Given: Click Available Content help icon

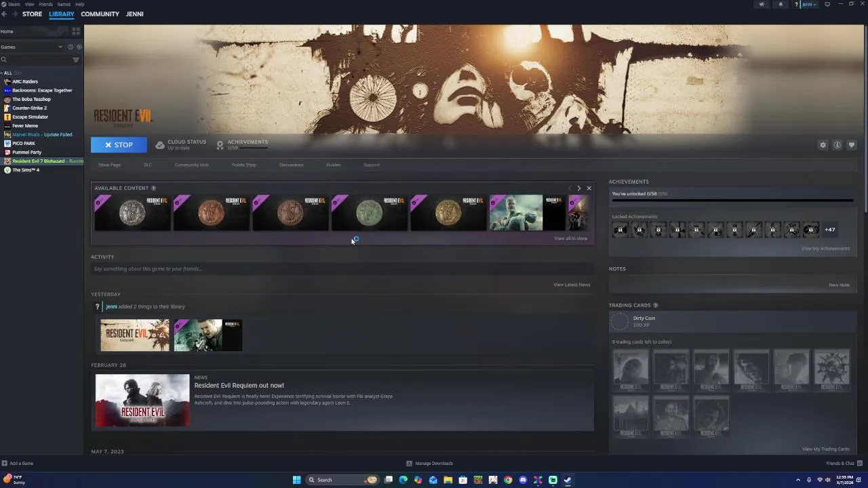Looking at the screenshot, I should click(x=153, y=188).
